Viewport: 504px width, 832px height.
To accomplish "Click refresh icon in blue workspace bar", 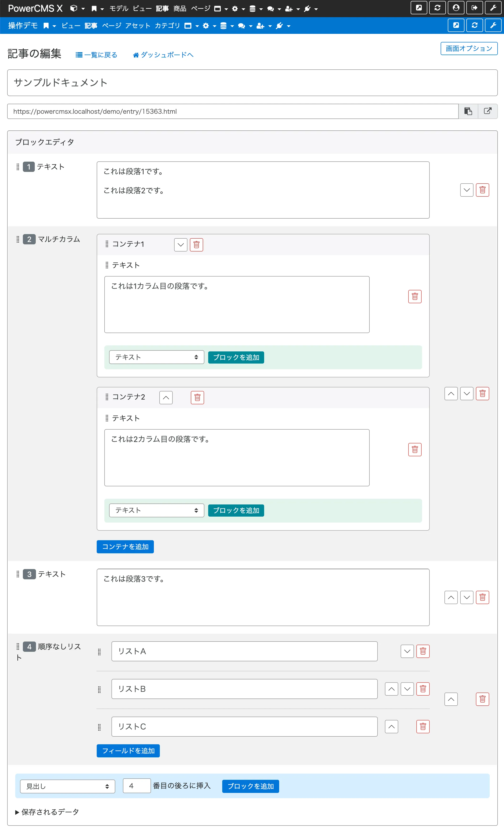I will (474, 25).
